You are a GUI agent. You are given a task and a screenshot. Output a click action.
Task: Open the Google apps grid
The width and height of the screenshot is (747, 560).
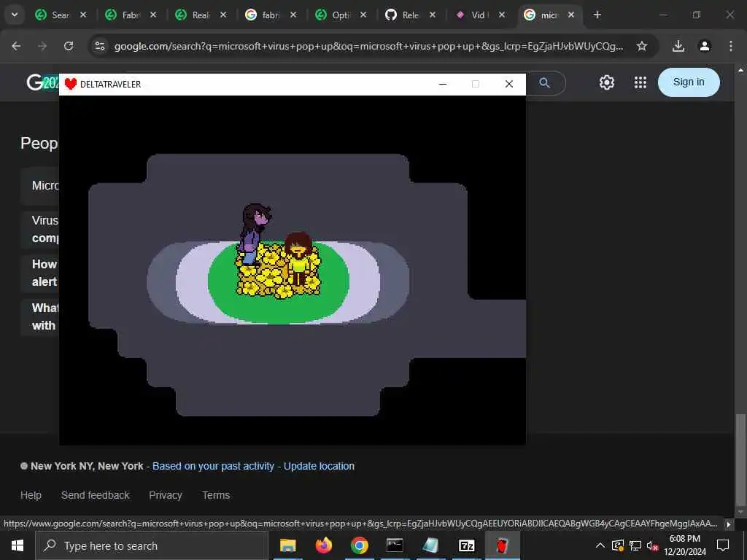640,83
